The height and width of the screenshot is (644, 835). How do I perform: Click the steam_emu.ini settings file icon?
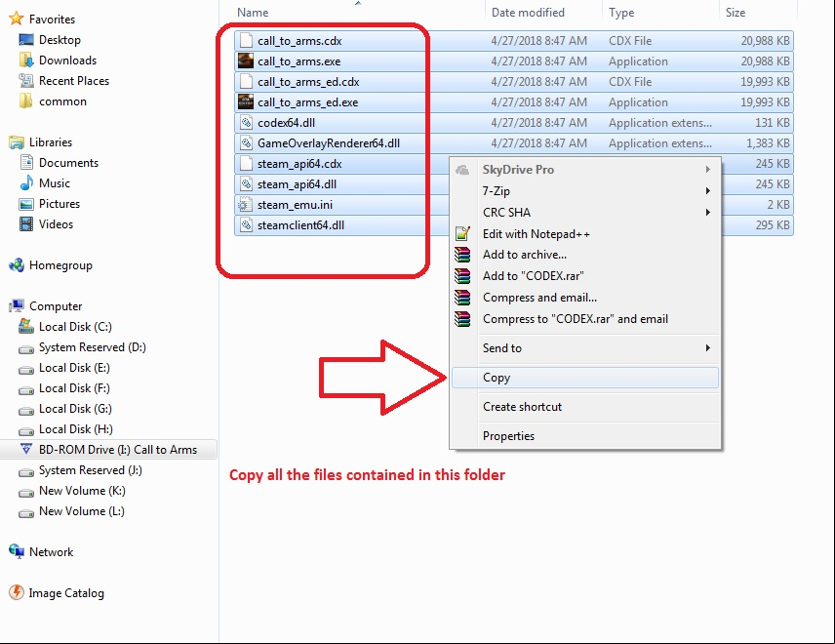coord(245,205)
